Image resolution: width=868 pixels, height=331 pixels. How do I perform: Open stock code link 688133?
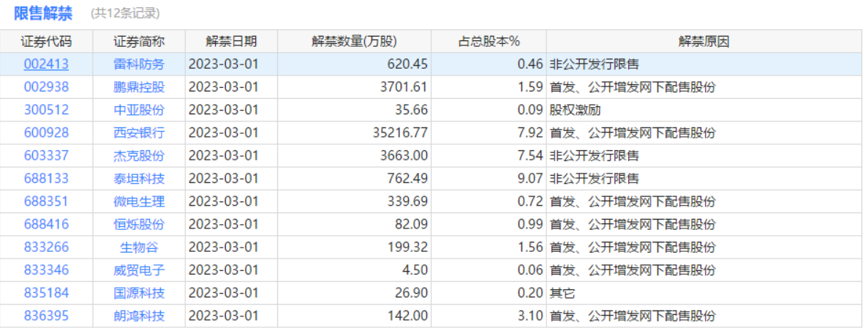pyautogui.click(x=47, y=179)
